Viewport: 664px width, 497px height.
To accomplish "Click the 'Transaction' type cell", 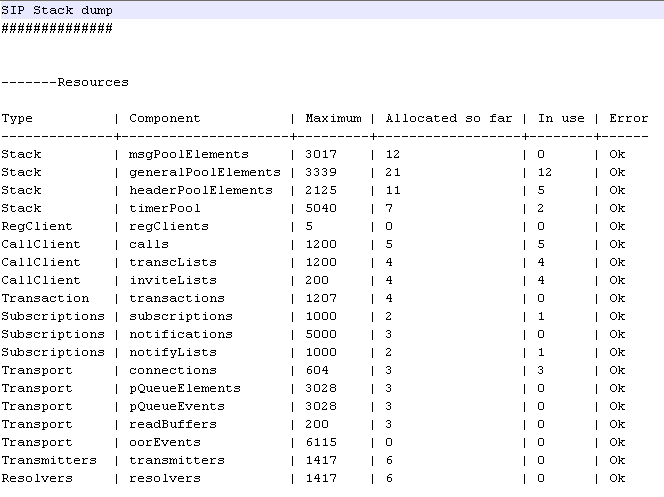I will tap(45, 298).
